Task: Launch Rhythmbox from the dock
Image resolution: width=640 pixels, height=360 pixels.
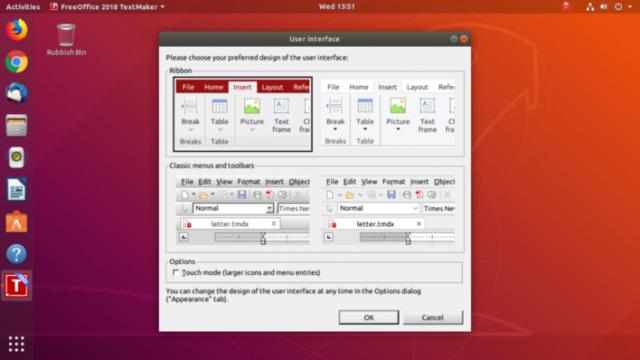Action: 16,157
